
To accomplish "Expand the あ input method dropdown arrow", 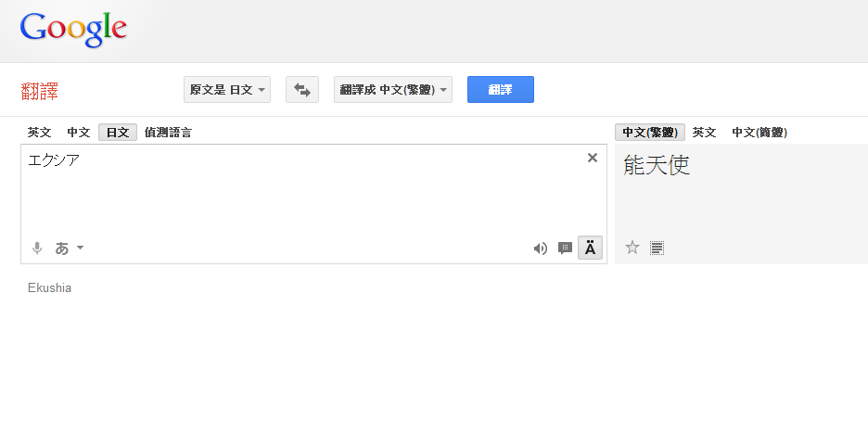I will pos(81,248).
